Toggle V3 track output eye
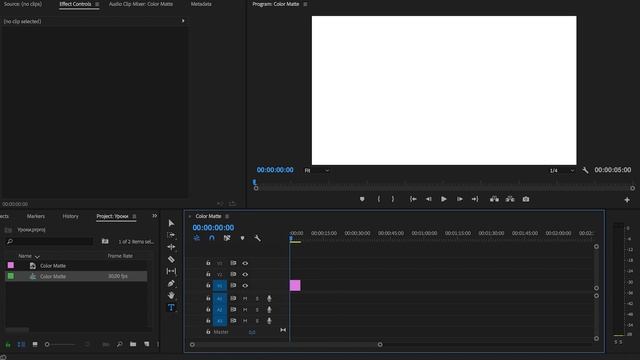Image resolution: width=640 pixels, height=360 pixels. click(x=245, y=263)
